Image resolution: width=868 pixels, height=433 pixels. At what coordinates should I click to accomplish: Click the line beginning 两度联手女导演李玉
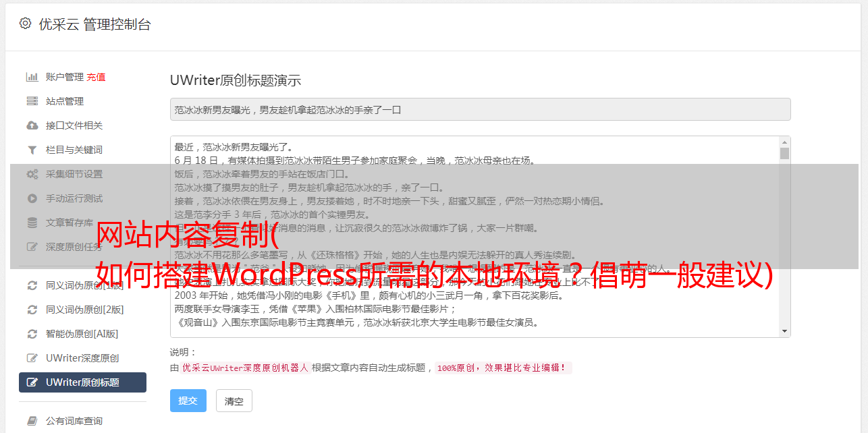[316, 309]
